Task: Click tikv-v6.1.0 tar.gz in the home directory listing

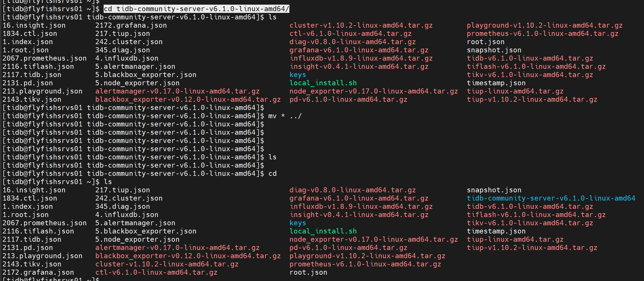Action: click(530, 223)
